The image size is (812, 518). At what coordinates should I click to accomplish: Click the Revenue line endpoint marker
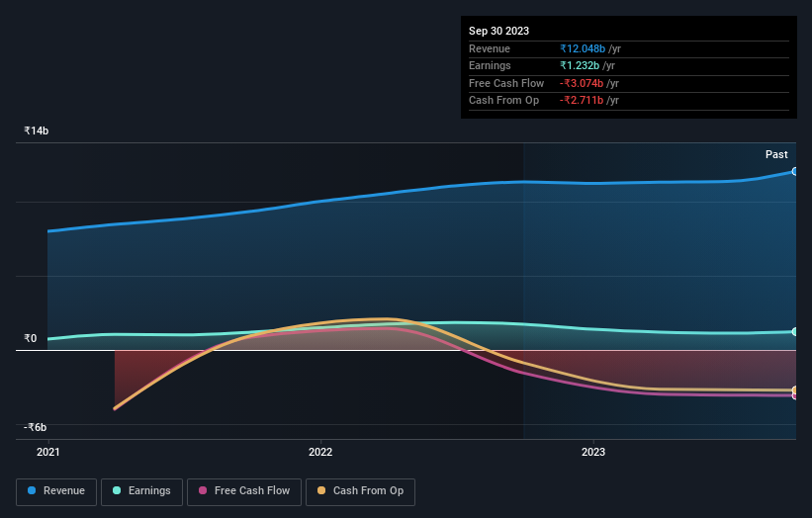794,171
